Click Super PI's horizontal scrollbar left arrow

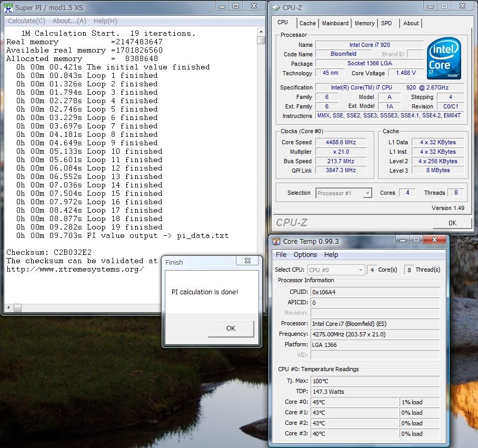click(8, 307)
